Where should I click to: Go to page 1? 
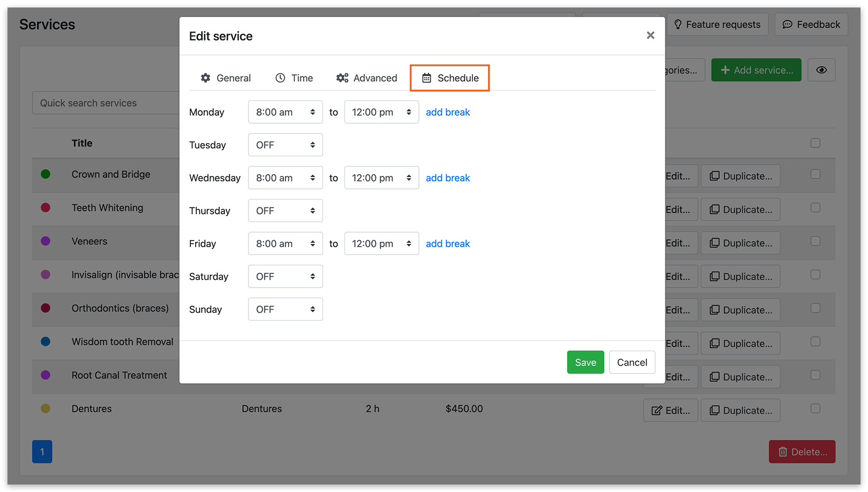pos(42,452)
